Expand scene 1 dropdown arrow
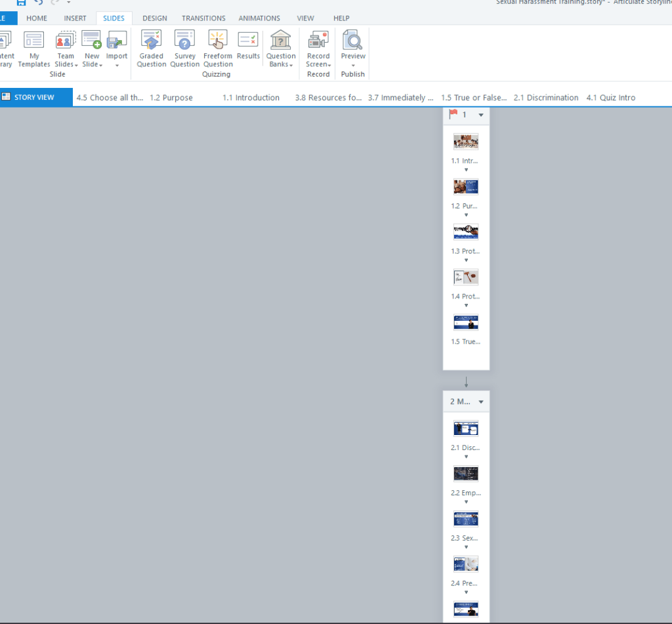This screenshot has width=672, height=624. pos(481,115)
